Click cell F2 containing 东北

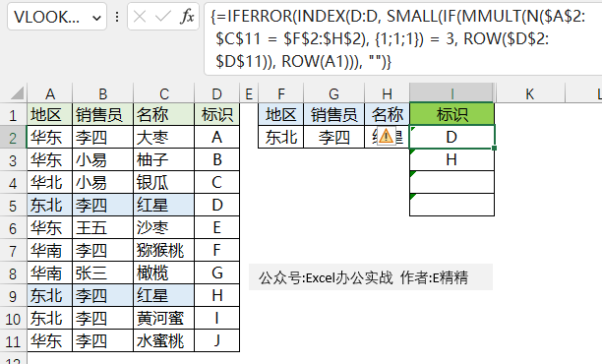click(x=281, y=137)
